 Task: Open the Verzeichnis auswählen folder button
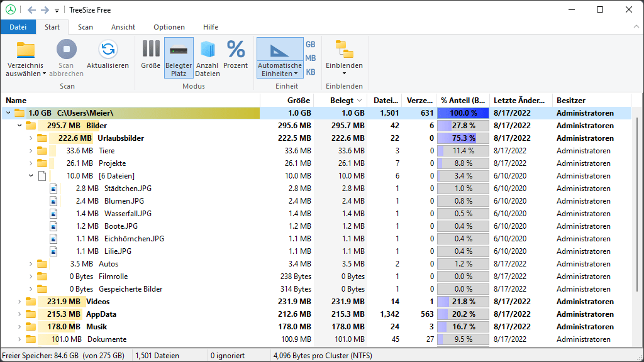click(x=25, y=58)
